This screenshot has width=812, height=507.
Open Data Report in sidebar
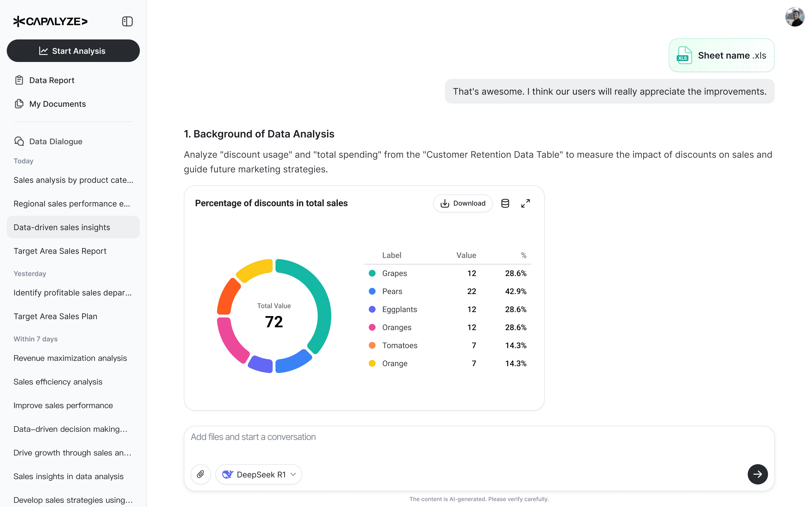52,80
